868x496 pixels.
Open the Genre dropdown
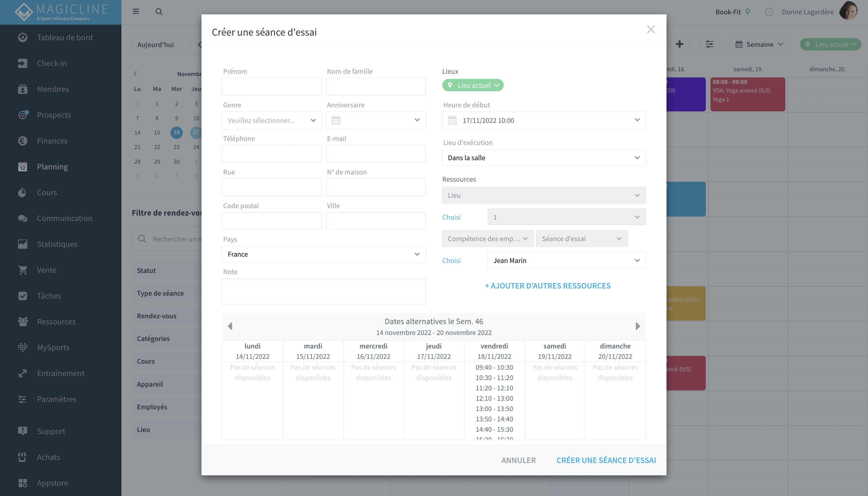tap(272, 120)
